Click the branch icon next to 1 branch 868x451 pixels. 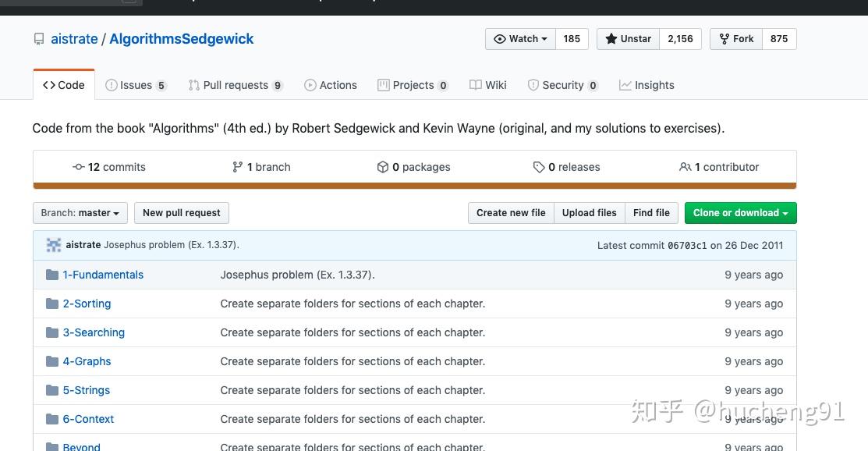[x=238, y=167]
